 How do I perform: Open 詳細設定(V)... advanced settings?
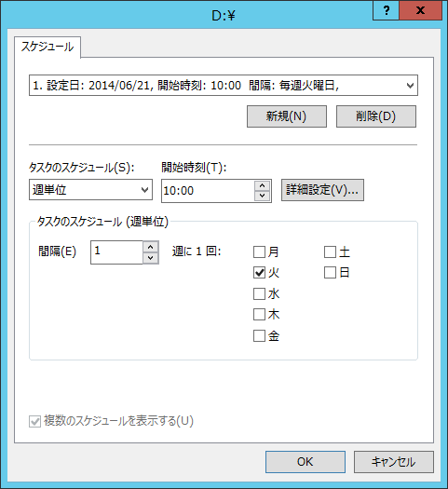tap(322, 190)
